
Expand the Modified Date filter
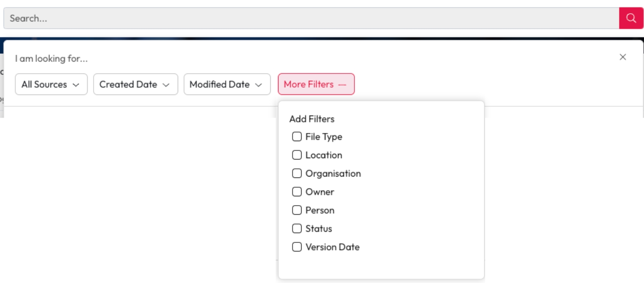[x=227, y=85]
